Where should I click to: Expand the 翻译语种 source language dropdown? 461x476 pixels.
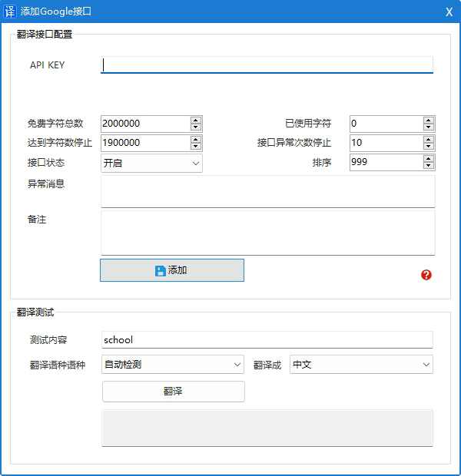click(x=173, y=365)
